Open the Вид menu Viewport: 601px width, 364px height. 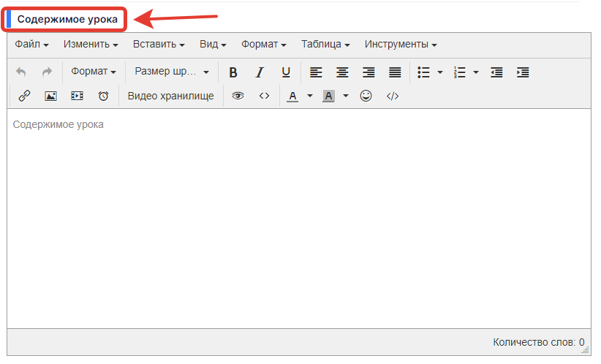point(213,45)
